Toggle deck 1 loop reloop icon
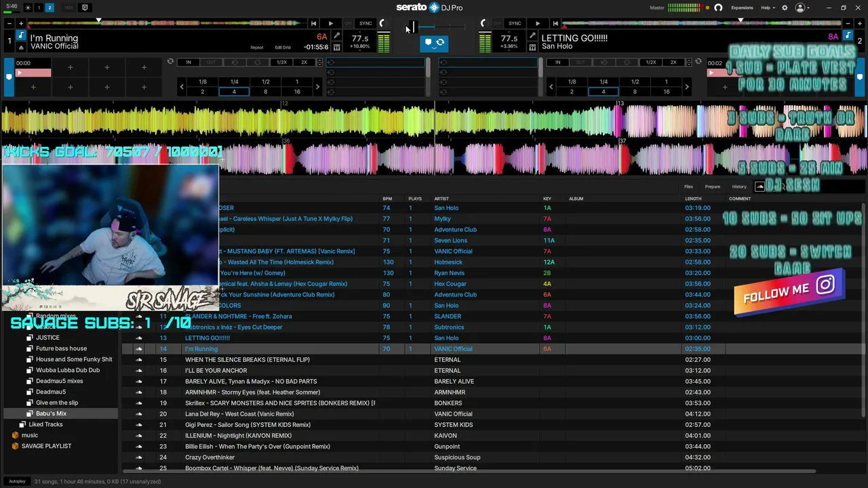 pos(170,62)
